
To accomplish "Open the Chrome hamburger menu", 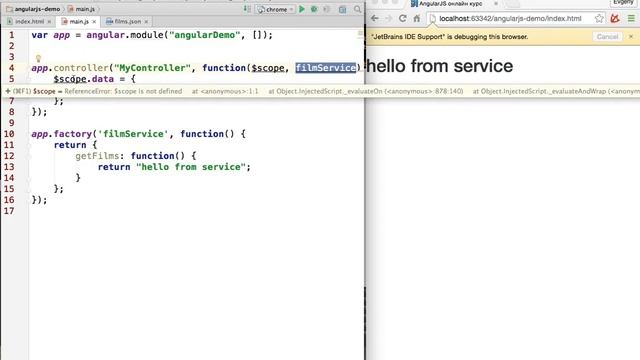I will 631,18.
